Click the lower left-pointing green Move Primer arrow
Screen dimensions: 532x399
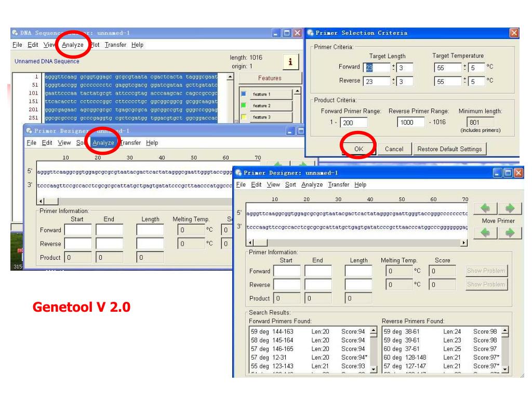click(x=486, y=233)
